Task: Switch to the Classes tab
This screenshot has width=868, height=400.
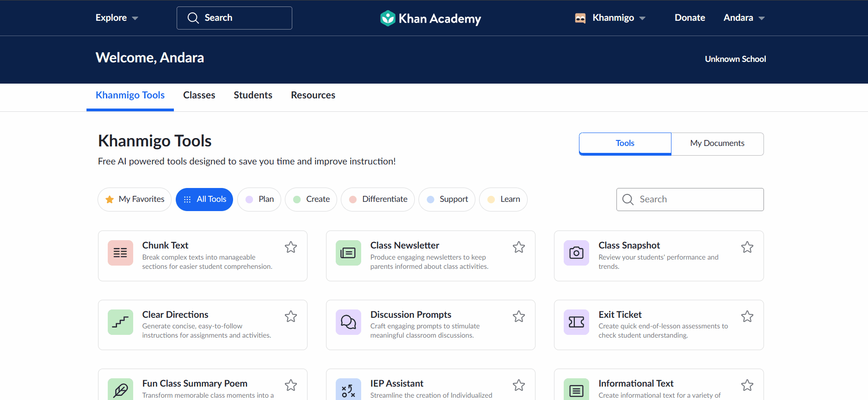Action: tap(199, 95)
